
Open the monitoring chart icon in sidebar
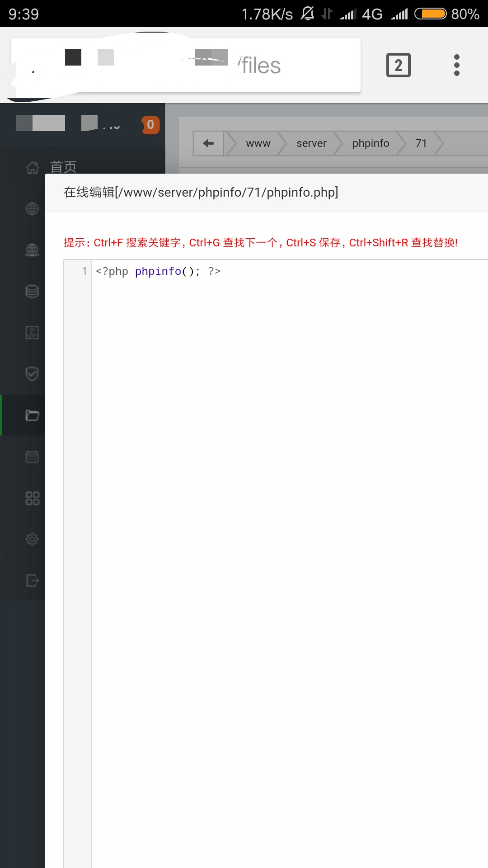point(32,333)
